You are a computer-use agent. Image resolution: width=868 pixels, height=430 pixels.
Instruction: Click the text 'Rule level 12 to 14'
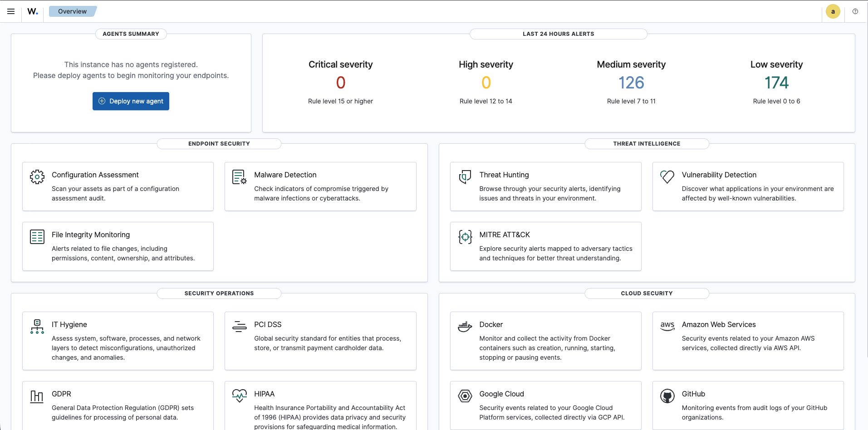[x=486, y=101]
